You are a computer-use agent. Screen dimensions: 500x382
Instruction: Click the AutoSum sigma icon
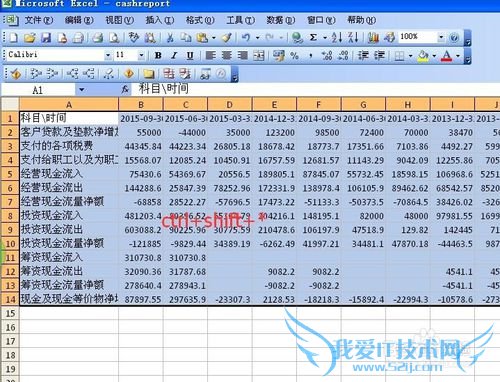[313, 37]
